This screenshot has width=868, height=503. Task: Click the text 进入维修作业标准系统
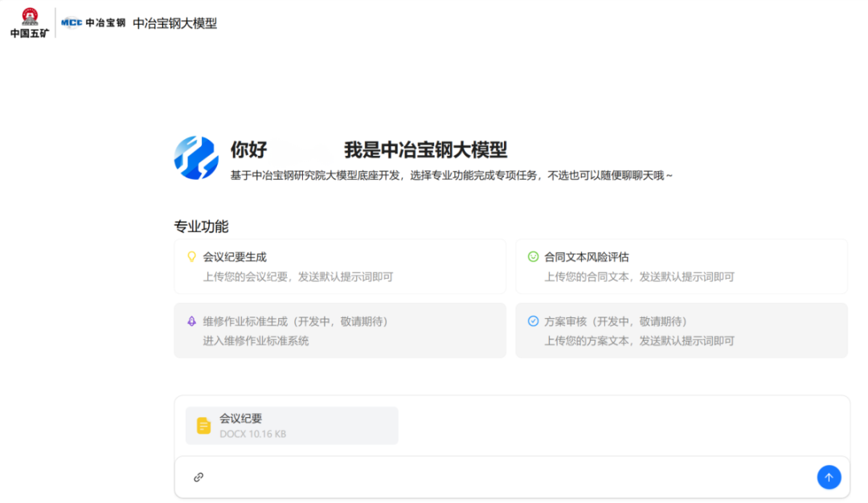tap(256, 341)
